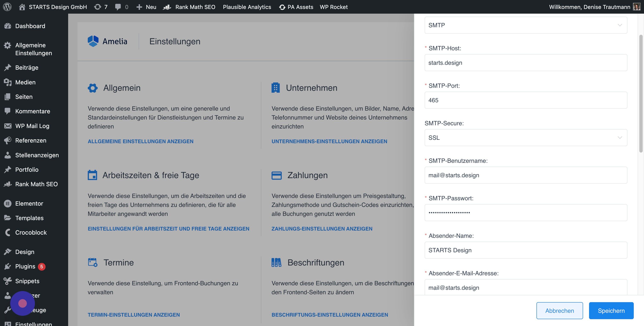Click the Snippets scissors icon
Viewport: 644px width, 326px height.
coord(8,281)
